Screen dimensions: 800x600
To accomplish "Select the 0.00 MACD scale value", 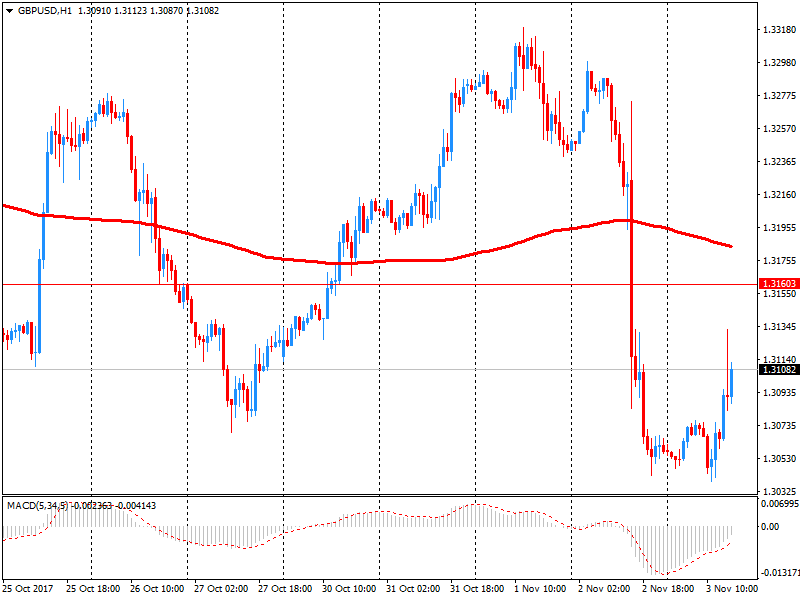I will (770, 527).
